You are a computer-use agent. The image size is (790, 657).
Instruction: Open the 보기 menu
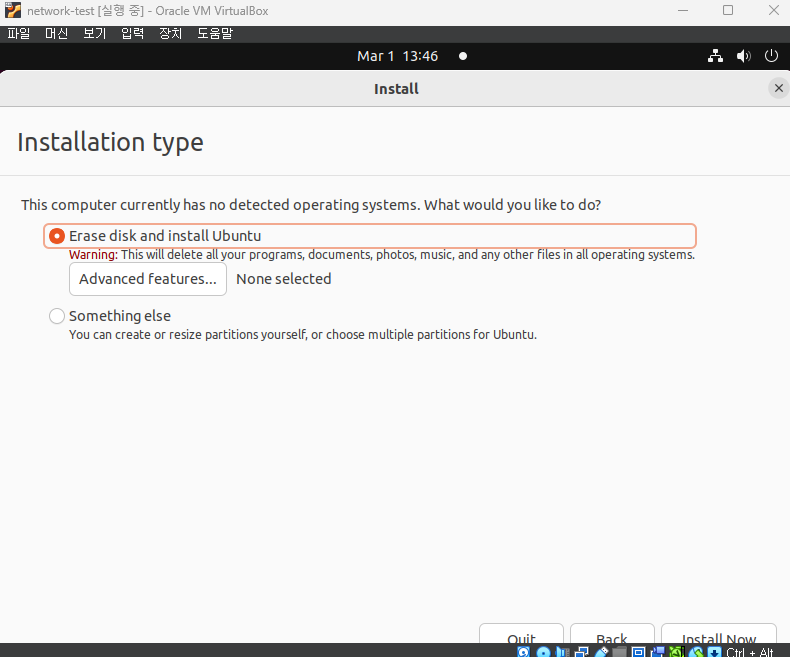click(95, 33)
